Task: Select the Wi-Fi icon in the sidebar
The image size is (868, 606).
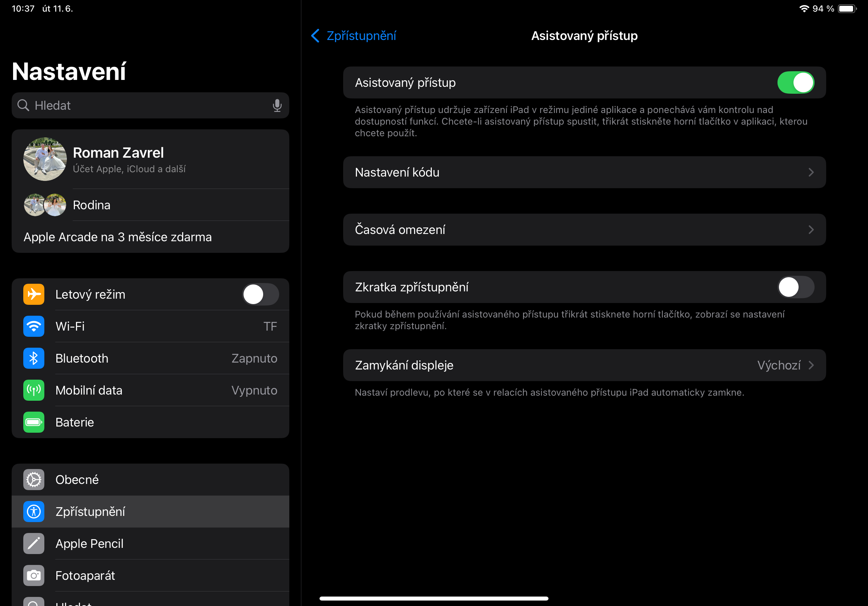Action: coord(33,326)
